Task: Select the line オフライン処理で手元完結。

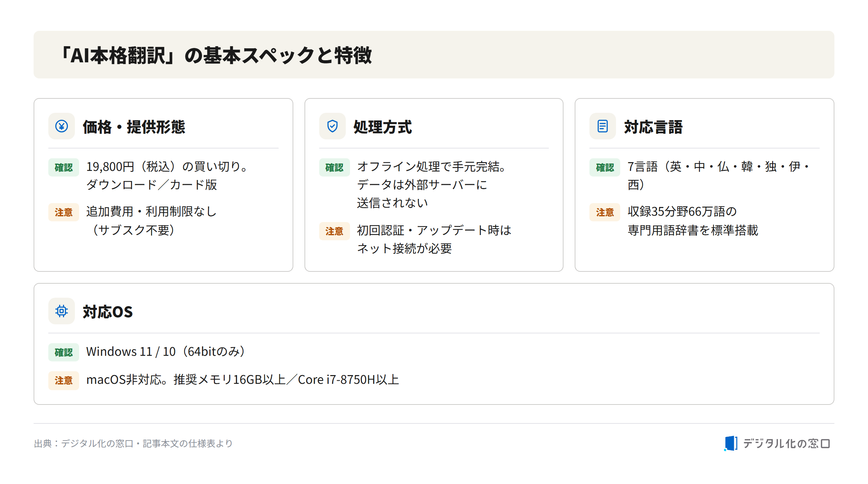Action: pyautogui.click(x=432, y=167)
